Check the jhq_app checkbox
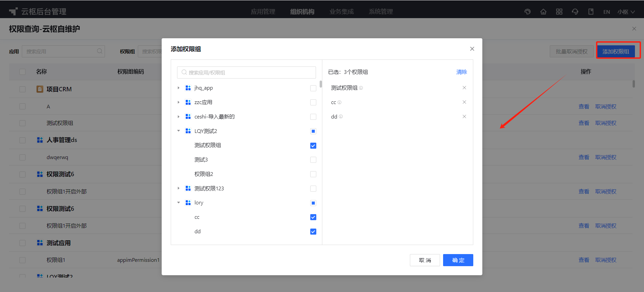 [313, 88]
